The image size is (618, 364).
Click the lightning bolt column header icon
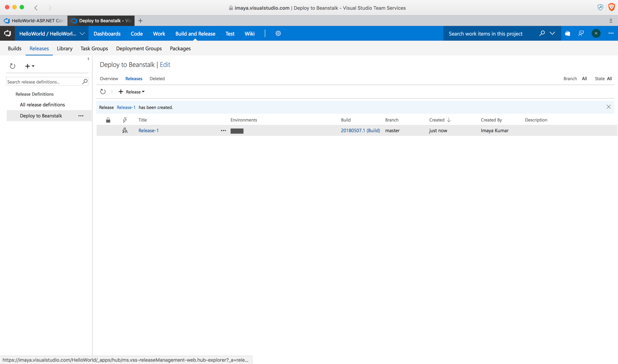[125, 120]
